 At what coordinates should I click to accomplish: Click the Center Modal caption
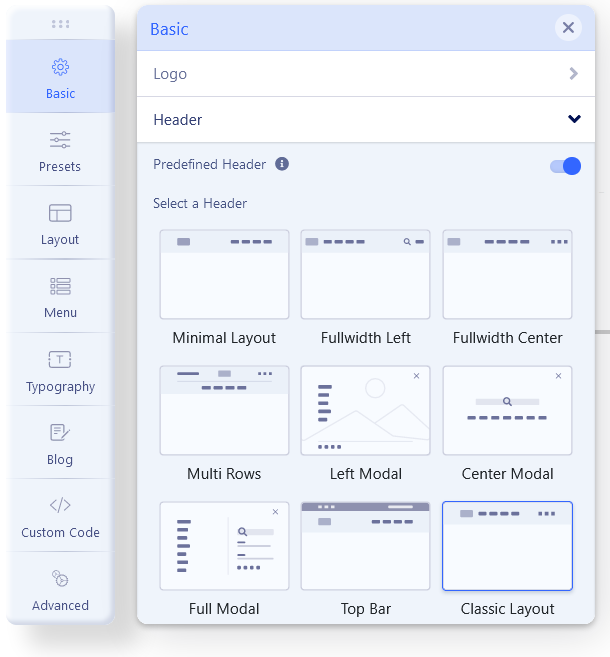coord(507,474)
